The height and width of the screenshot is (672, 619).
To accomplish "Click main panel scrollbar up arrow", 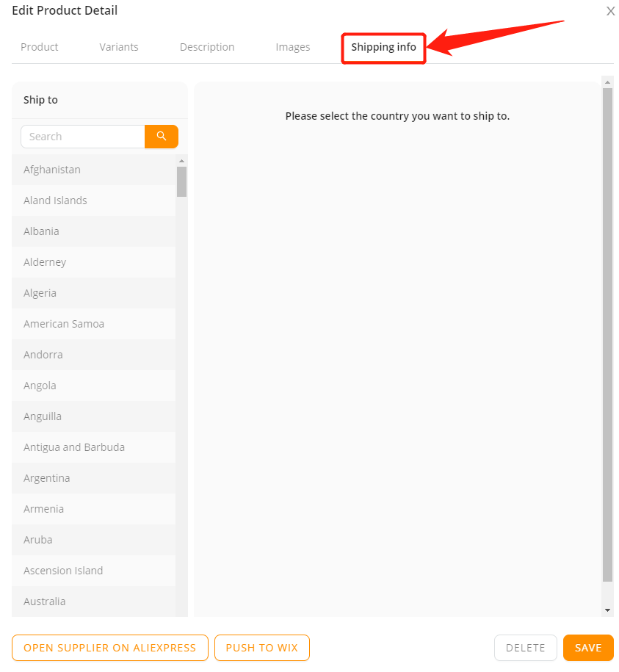I will pyautogui.click(x=607, y=82).
